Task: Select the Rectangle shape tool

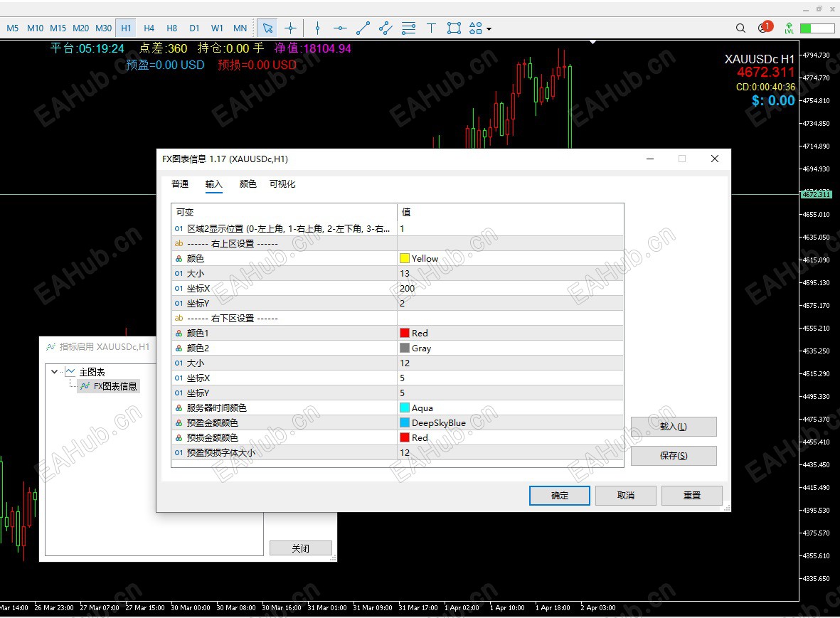Action: tap(453, 28)
